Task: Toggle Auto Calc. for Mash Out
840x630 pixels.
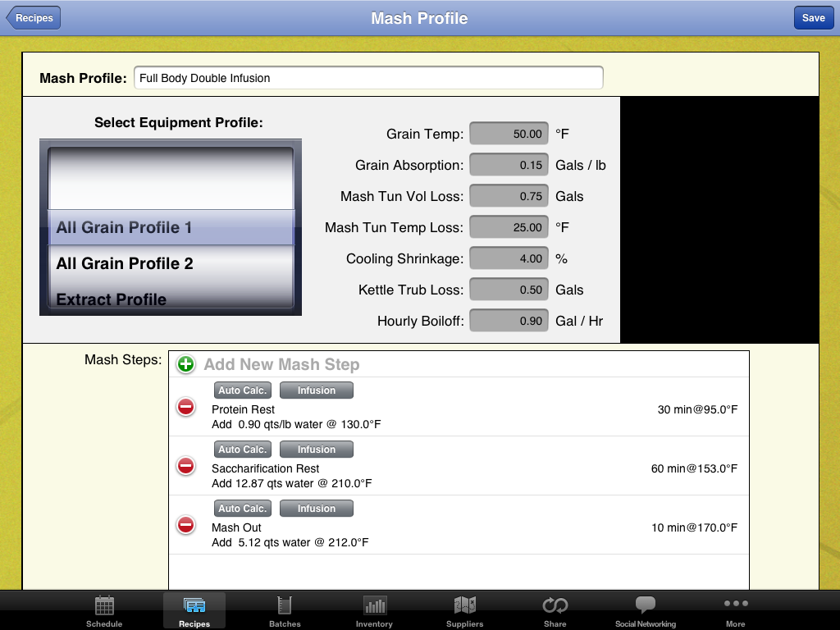Action: [243, 509]
